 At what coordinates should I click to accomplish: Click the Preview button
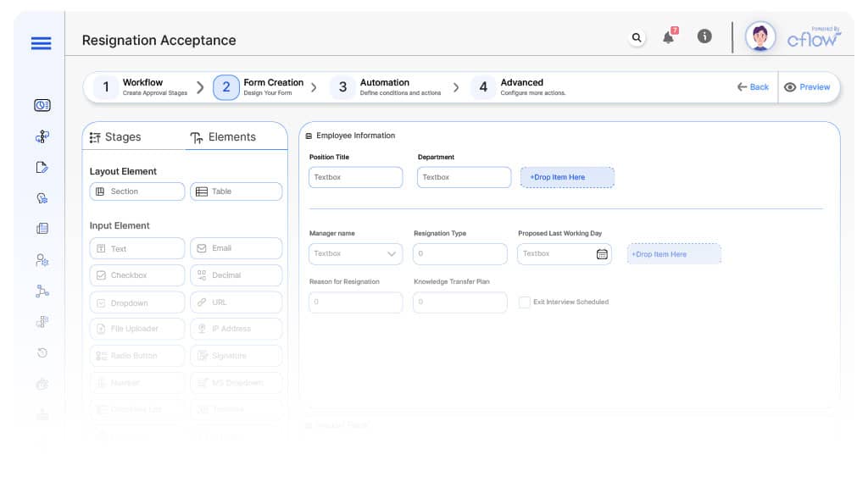pos(807,87)
